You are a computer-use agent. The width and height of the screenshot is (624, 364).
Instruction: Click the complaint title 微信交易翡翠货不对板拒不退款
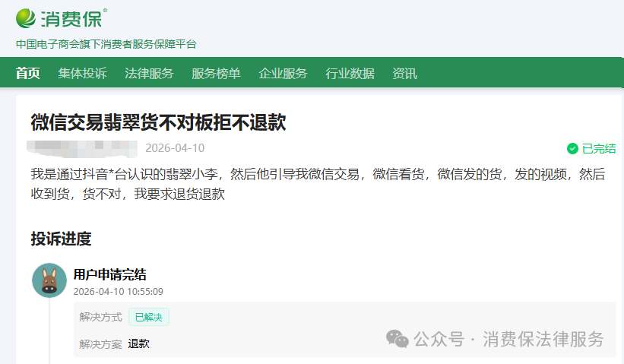coord(158,122)
